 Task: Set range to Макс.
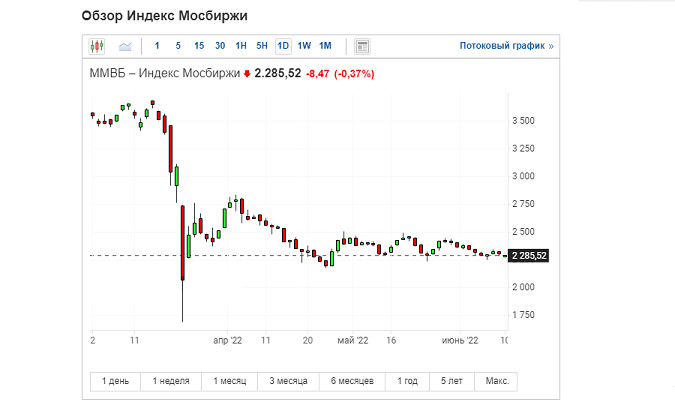497,381
